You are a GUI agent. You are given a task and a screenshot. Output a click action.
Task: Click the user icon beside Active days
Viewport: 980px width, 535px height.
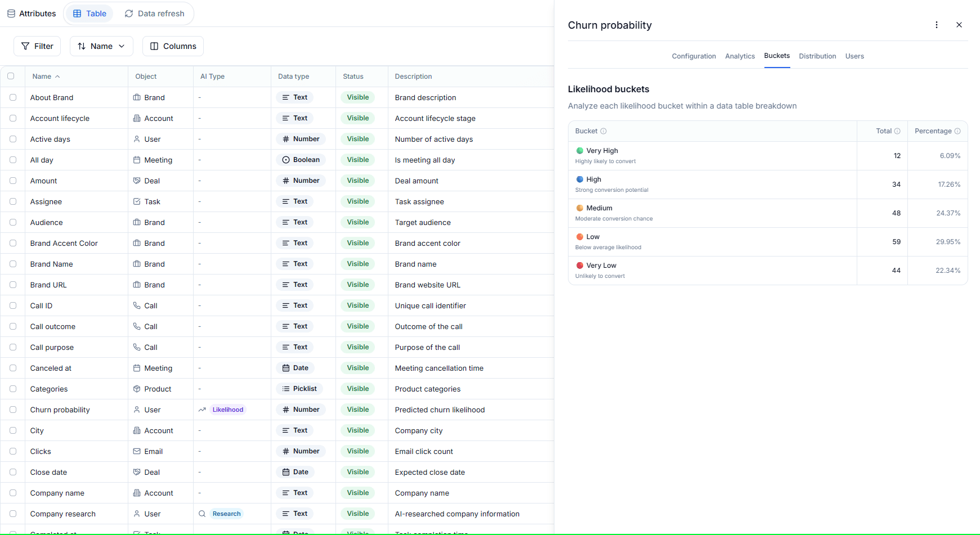(x=136, y=139)
